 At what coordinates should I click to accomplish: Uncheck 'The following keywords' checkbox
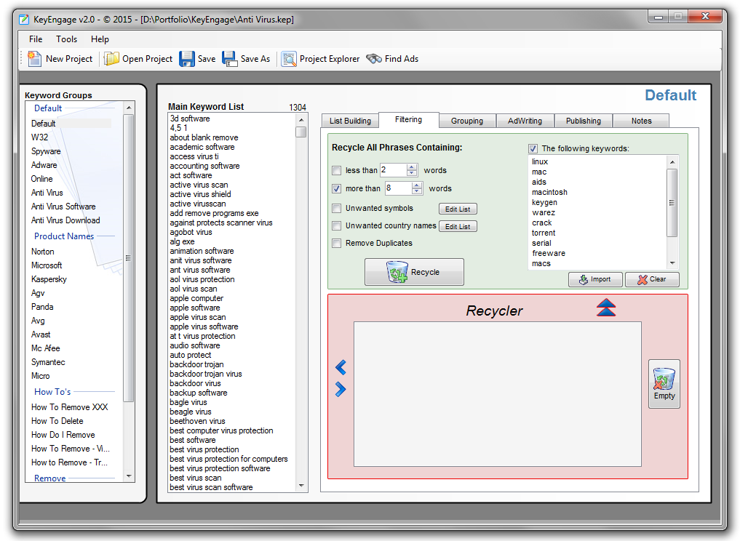(533, 148)
